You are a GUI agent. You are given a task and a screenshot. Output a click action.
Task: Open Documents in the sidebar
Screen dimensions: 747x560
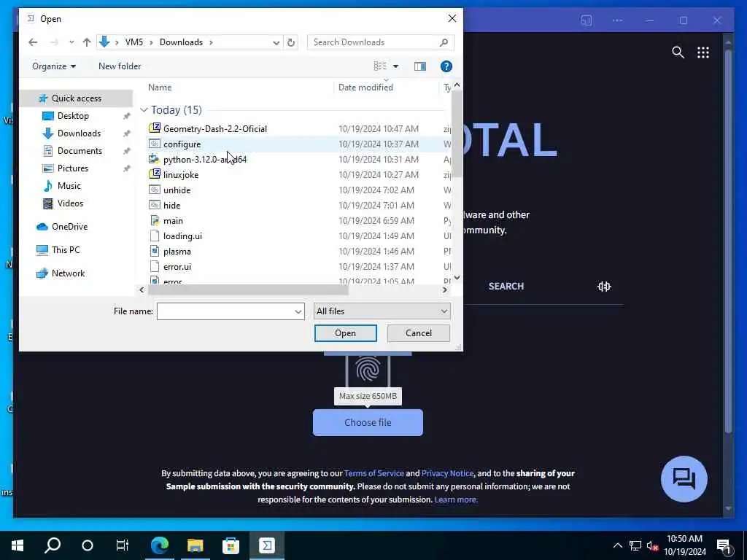click(80, 150)
